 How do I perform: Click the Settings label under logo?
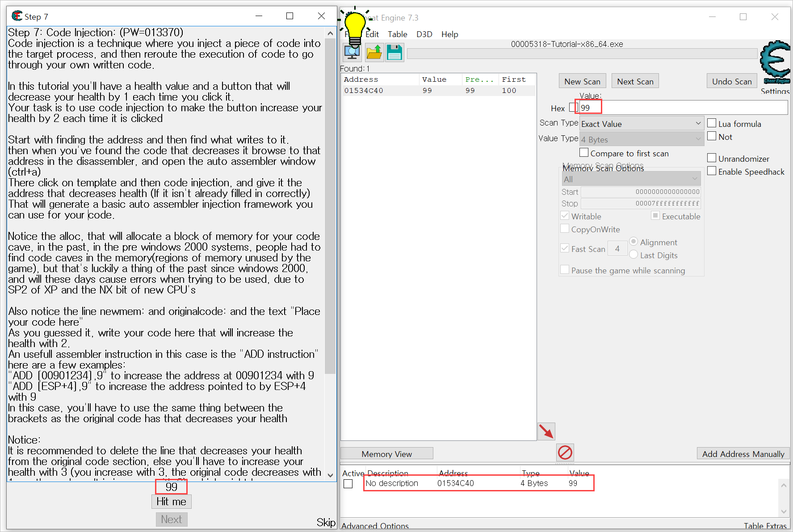pyautogui.click(x=775, y=91)
